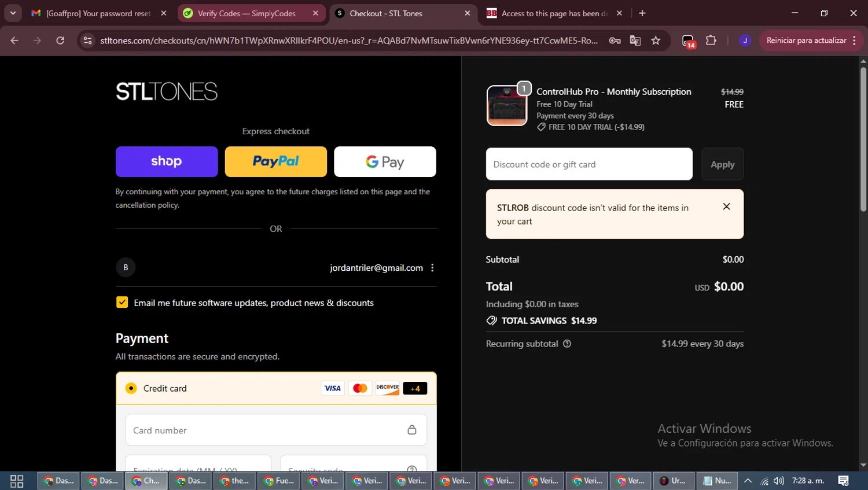Open network status tray icon
This screenshot has height=490, width=868.
pyautogui.click(x=764, y=481)
